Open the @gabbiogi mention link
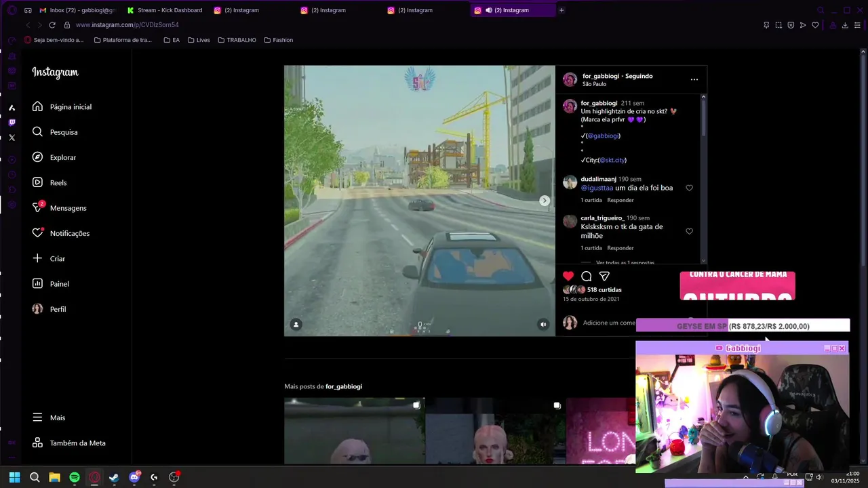Screen dimensions: 868x488 603,136
